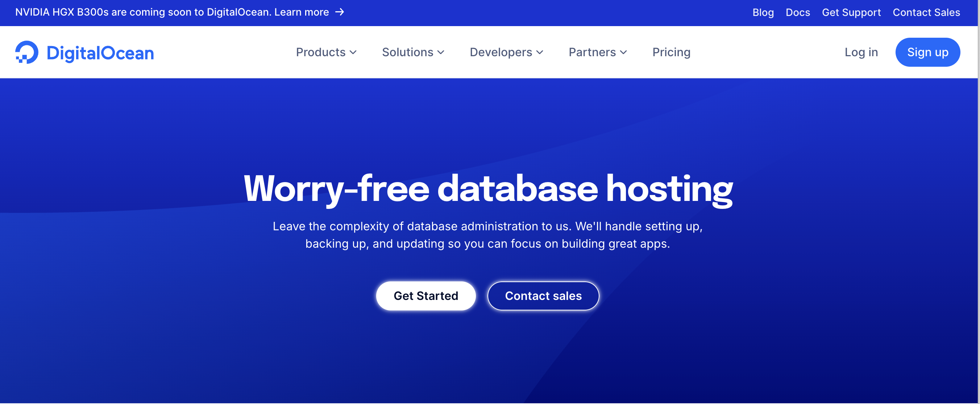Click the DigitalOcean wordmark text
The height and width of the screenshot is (404, 980).
100,53
